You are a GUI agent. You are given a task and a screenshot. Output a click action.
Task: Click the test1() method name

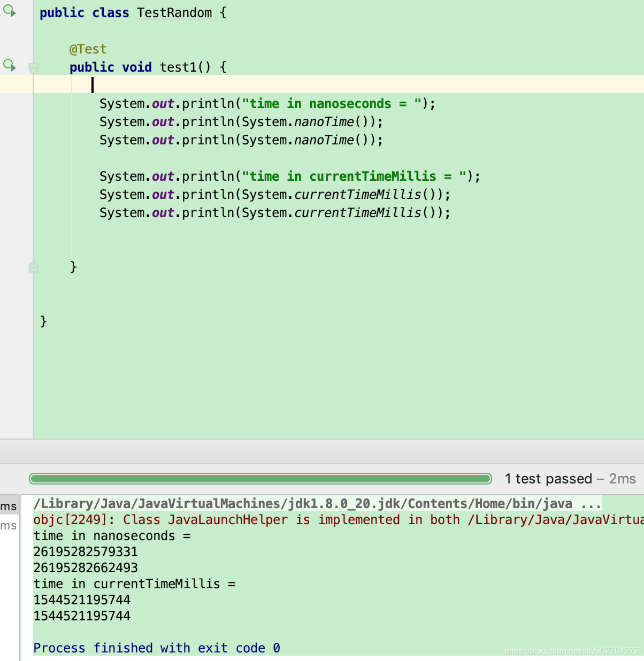tap(185, 67)
